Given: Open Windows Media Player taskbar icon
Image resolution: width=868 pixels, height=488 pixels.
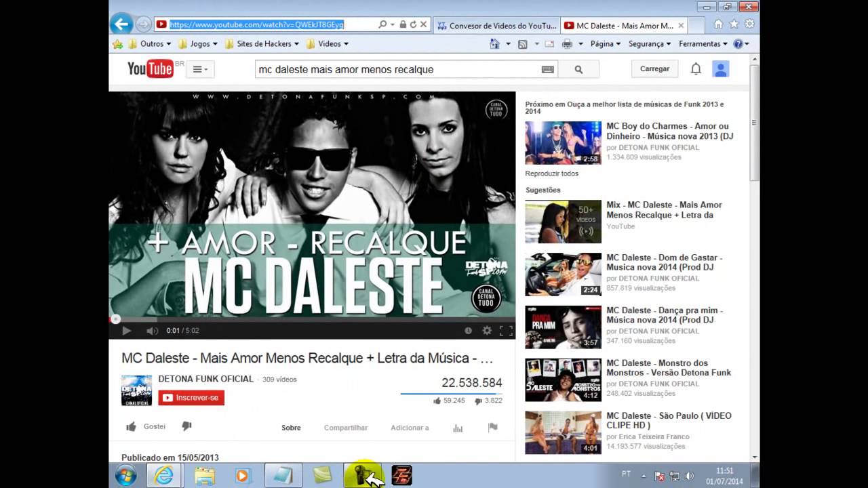Looking at the screenshot, I should 243,476.
